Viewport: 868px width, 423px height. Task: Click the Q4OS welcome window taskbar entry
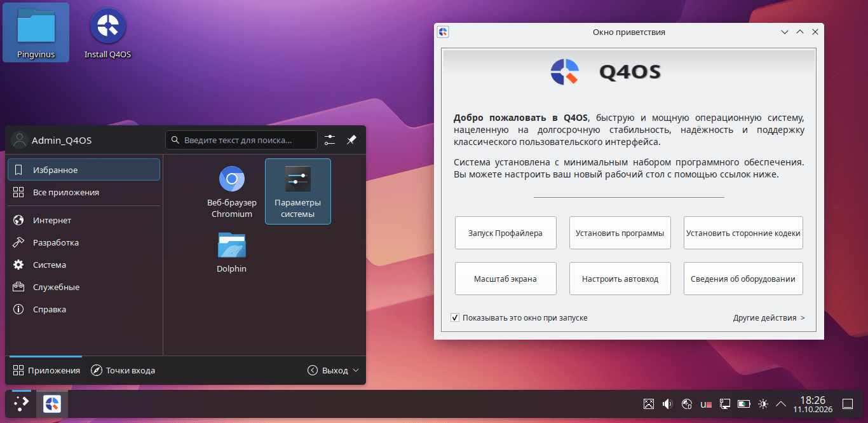point(52,404)
